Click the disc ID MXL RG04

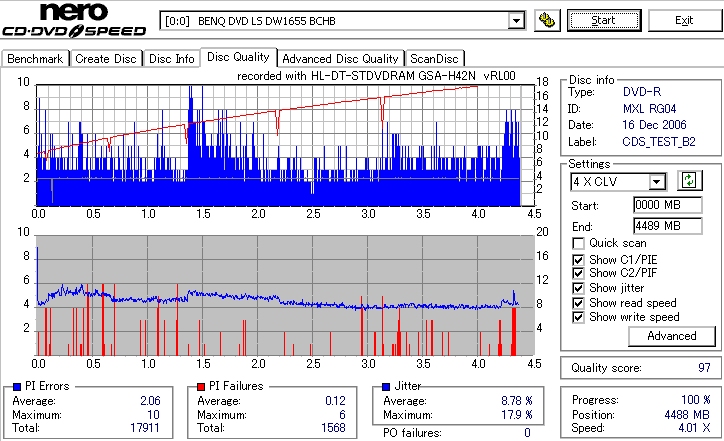click(650, 109)
